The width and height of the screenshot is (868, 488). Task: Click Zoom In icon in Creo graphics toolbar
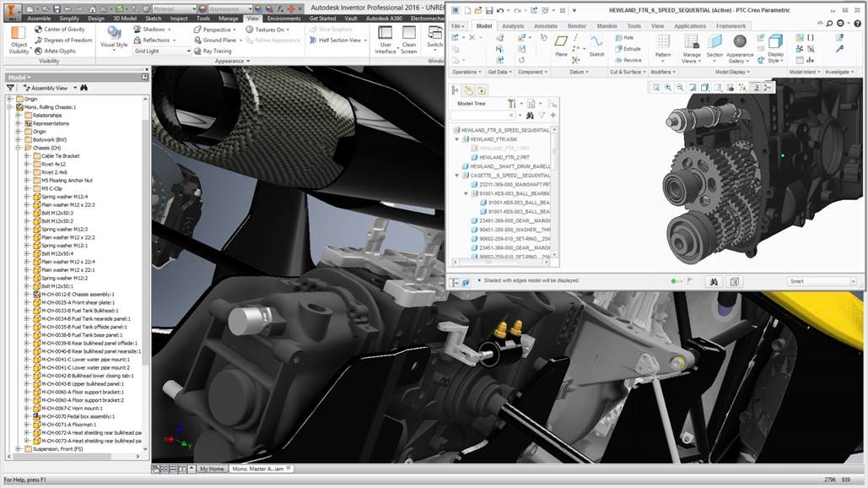click(x=667, y=88)
